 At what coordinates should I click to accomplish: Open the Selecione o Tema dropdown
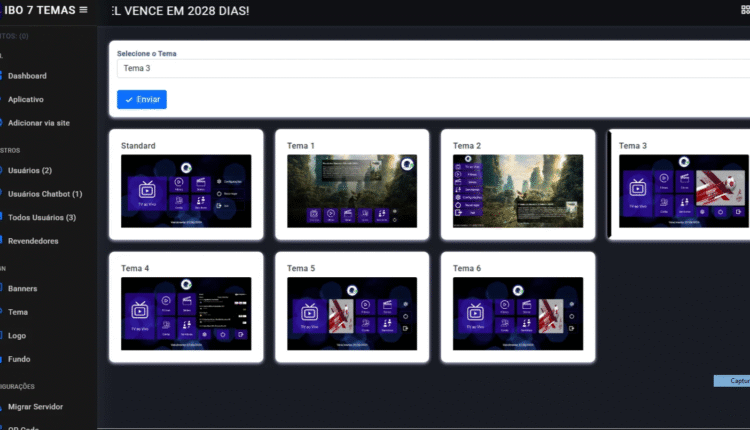coord(430,69)
